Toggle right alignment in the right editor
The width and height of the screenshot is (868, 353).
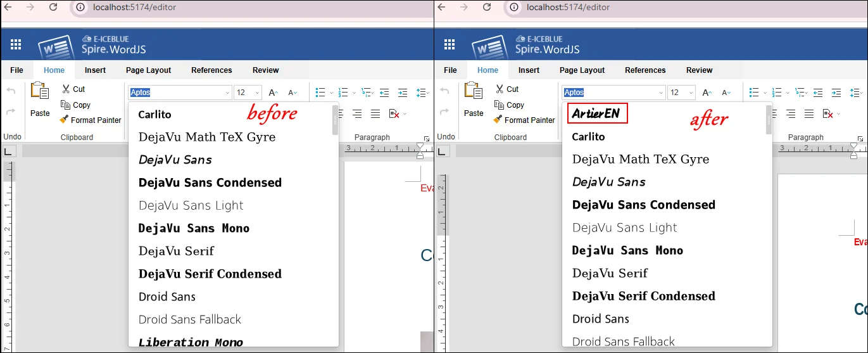791,114
